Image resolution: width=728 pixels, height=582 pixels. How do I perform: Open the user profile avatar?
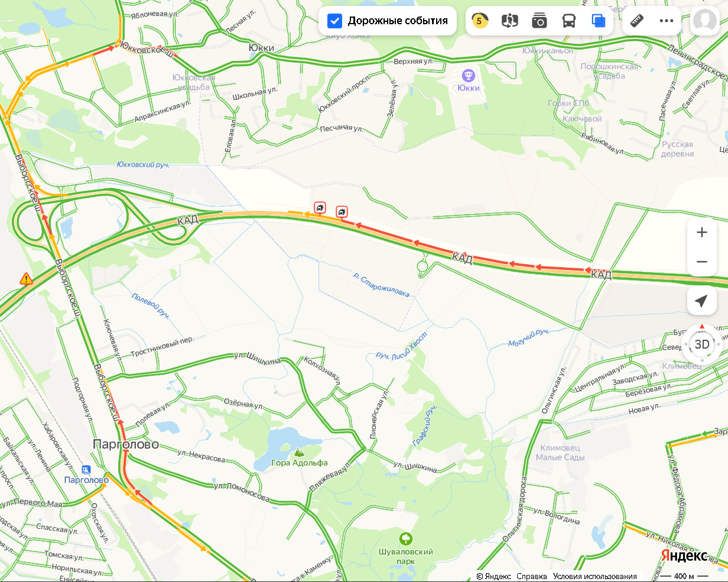(705, 21)
